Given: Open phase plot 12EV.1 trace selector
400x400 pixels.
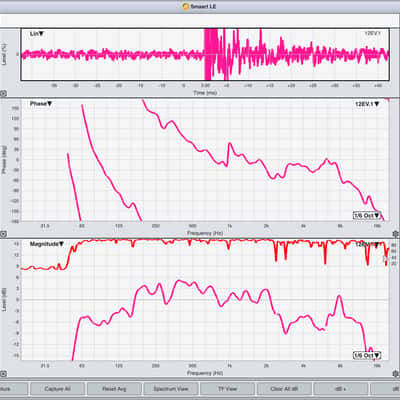Looking at the screenshot, I should (367, 104).
